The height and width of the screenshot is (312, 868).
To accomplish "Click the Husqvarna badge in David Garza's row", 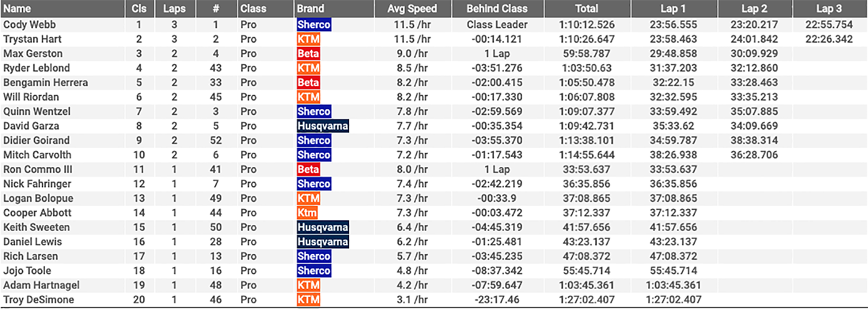I will 323,126.
